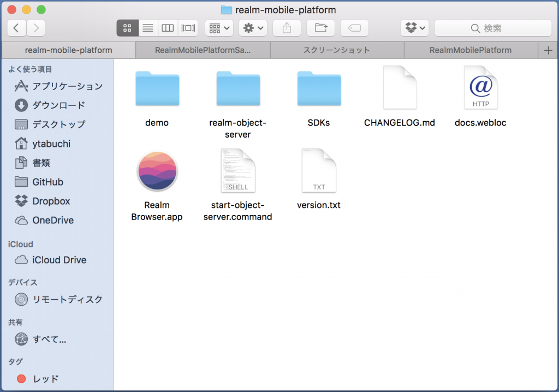This screenshot has height=392, width=559.
Task: Focus the 検索 search field
Action: point(493,28)
